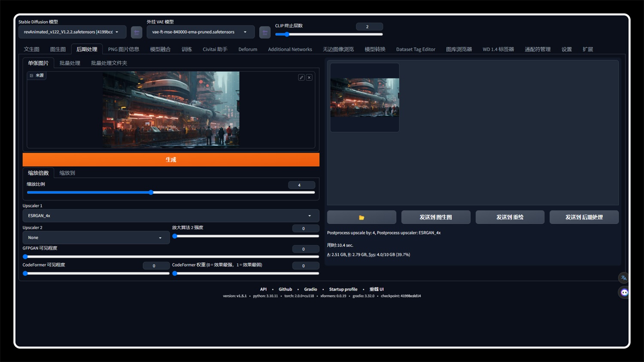Viewport: 644px width, 362px height.
Task: Open the 图库浏览器 tab
Action: (459, 49)
